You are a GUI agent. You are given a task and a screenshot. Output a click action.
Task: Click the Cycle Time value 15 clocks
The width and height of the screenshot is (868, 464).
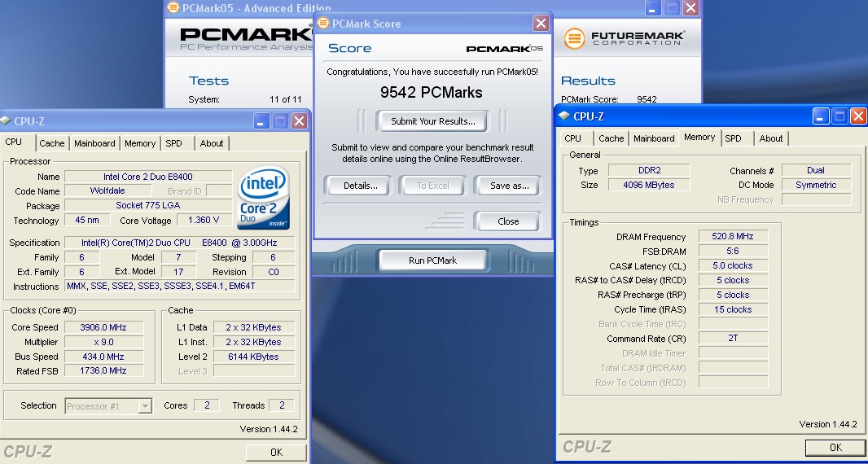tap(733, 309)
